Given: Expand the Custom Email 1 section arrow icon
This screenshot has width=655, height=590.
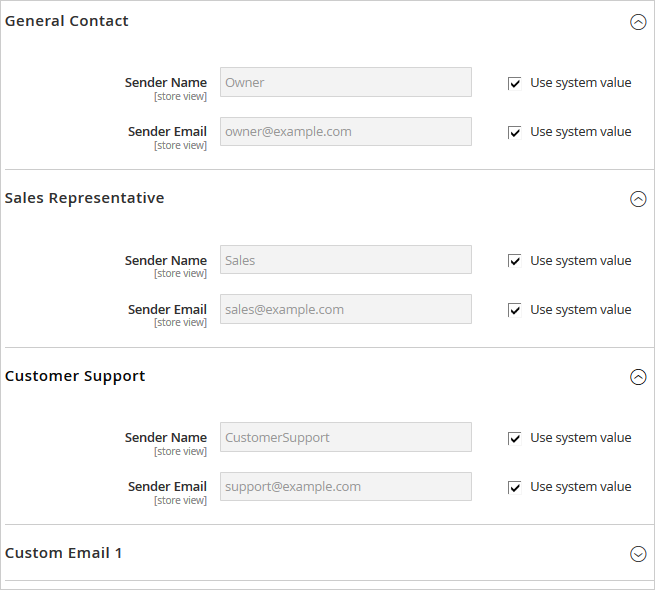Looking at the screenshot, I should tap(638, 554).
